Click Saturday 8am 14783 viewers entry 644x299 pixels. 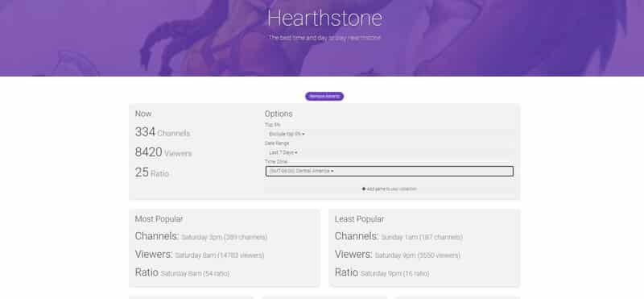click(x=219, y=255)
